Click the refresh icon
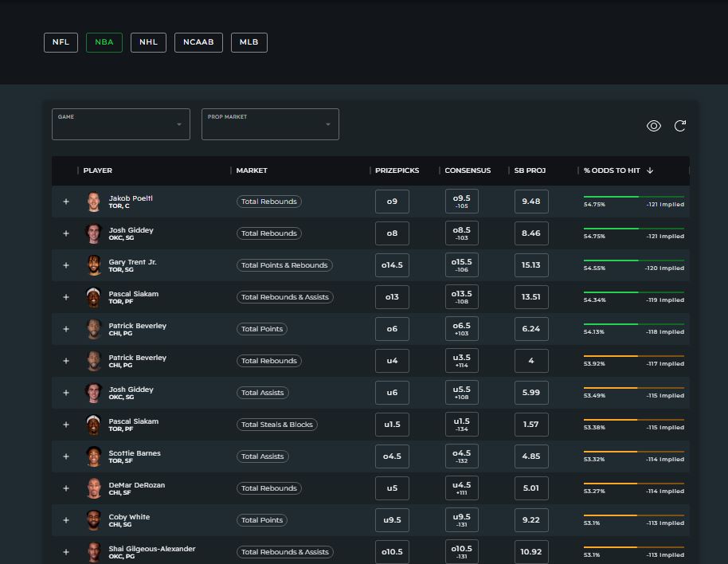The width and height of the screenshot is (728, 564). point(680,126)
